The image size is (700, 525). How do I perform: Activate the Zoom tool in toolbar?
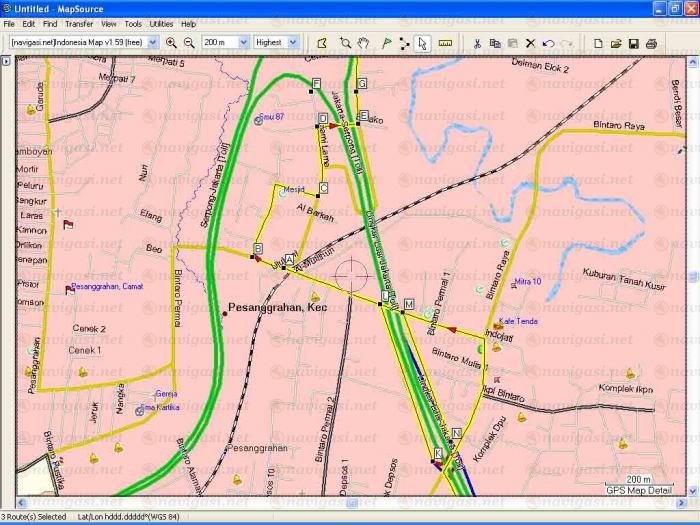(x=345, y=43)
